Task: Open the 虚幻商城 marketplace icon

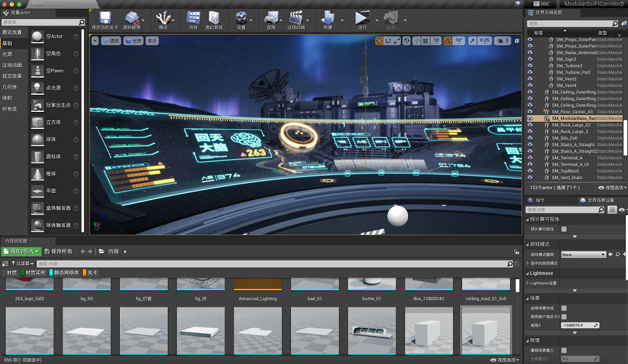Action: click(x=214, y=18)
